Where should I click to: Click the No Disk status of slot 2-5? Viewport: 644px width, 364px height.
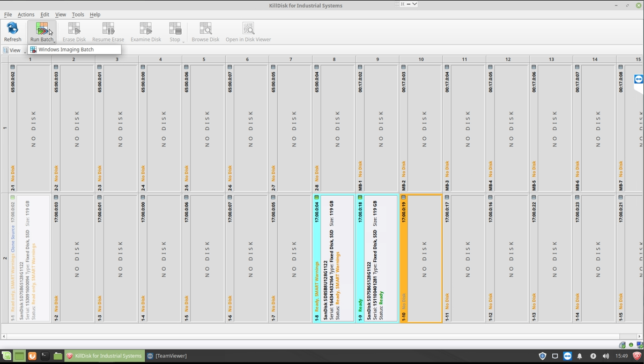tap(187, 173)
